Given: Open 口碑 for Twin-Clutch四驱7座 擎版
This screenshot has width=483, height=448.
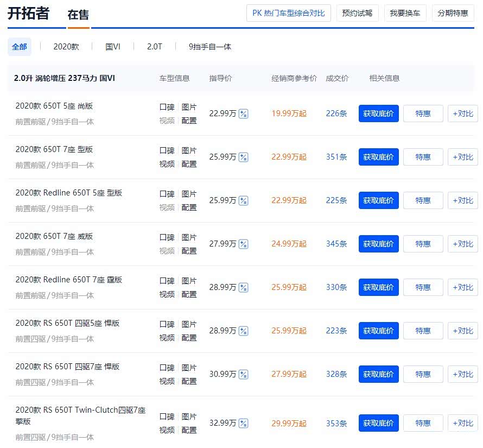Looking at the screenshot, I should point(167,417).
